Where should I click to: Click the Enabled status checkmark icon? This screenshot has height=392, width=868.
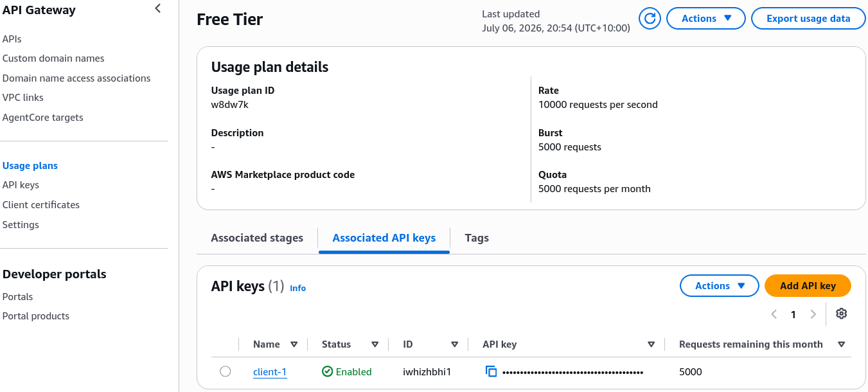pyautogui.click(x=328, y=371)
